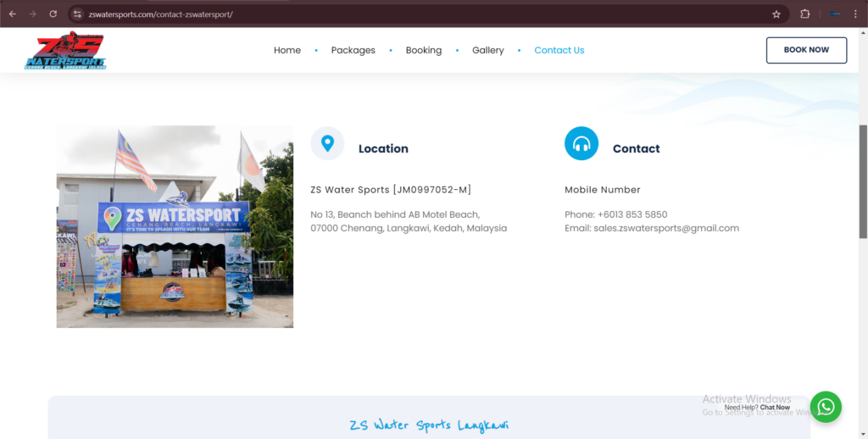Select the Contact Us menu item

click(559, 50)
